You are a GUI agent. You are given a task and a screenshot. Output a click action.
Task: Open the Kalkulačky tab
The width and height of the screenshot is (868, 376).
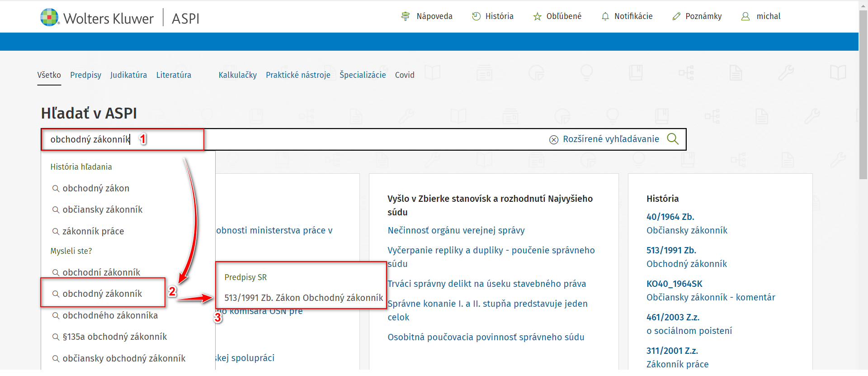coord(237,75)
